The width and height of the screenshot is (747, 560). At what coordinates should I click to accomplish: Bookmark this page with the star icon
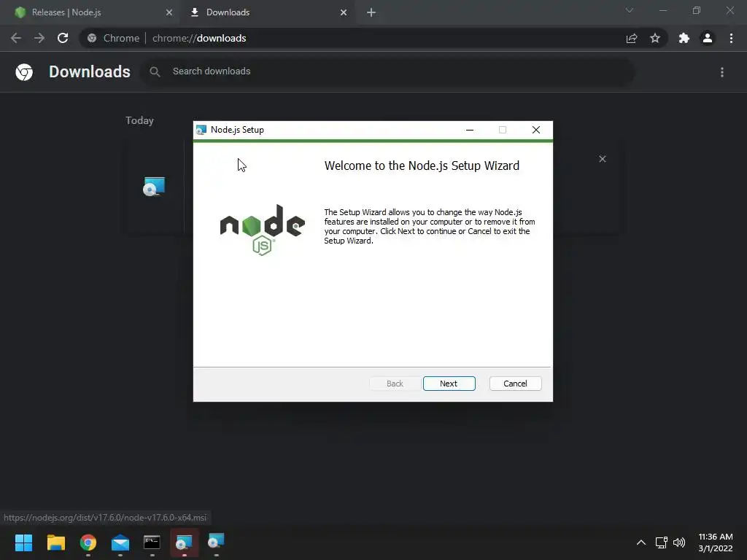[x=655, y=38]
